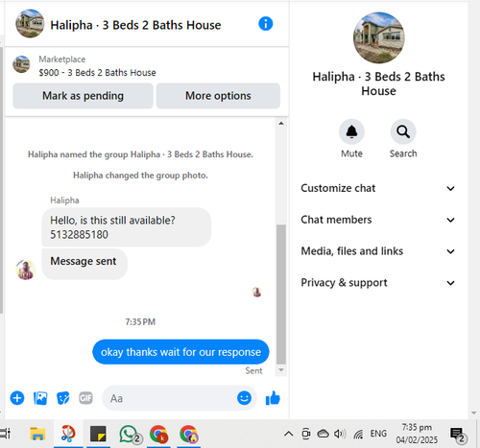Choose a sticker with the sticker icon
Screen dimensions: 480x448
coord(63,398)
